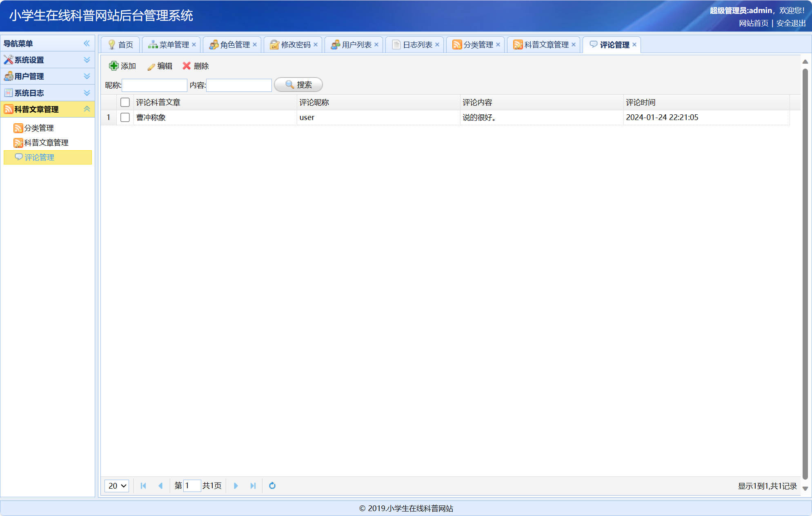Toggle the select-all checkbox in table header
This screenshot has height=516, width=812.
(x=125, y=102)
